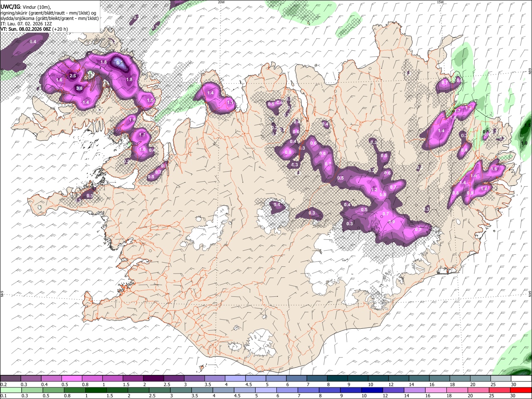Select the purple-row swatch labeled 3

coord(194,379)
